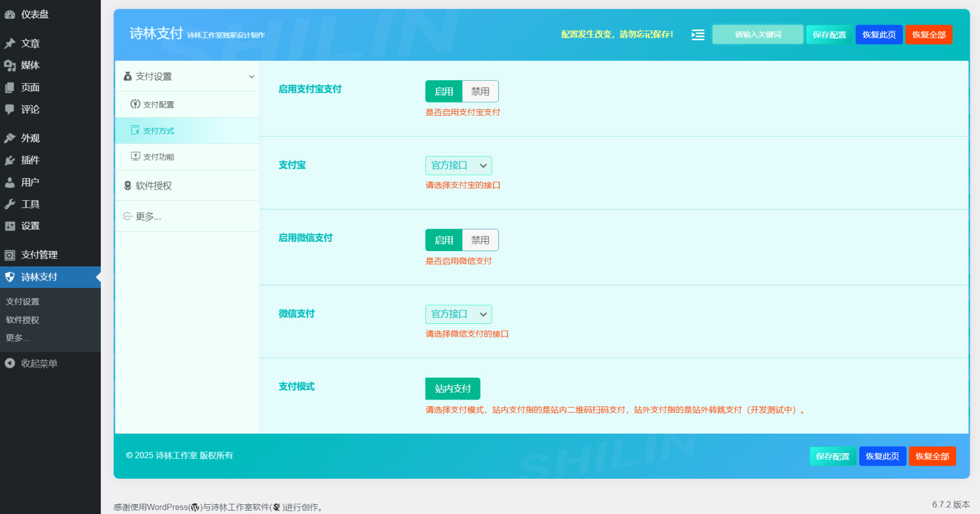Open 更多... in WordPress submenu
The image size is (980, 514).
pyautogui.click(x=18, y=338)
